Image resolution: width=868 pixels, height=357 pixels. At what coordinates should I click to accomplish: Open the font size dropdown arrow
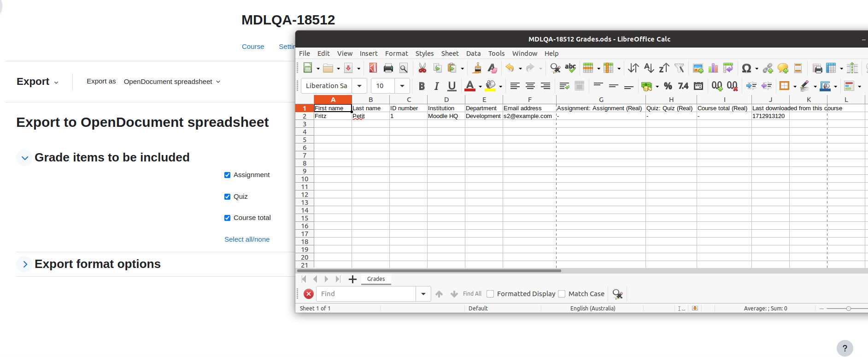click(x=402, y=86)
